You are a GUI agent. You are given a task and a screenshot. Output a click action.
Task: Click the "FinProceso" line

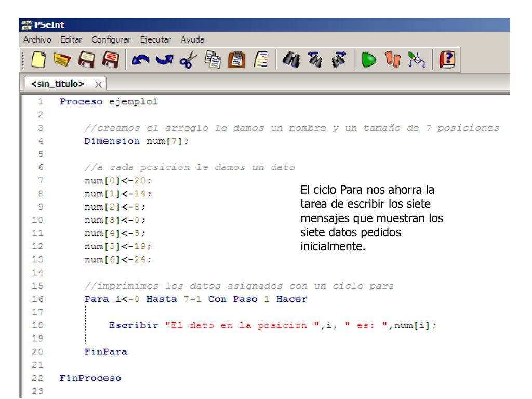[x=90, y=378]
